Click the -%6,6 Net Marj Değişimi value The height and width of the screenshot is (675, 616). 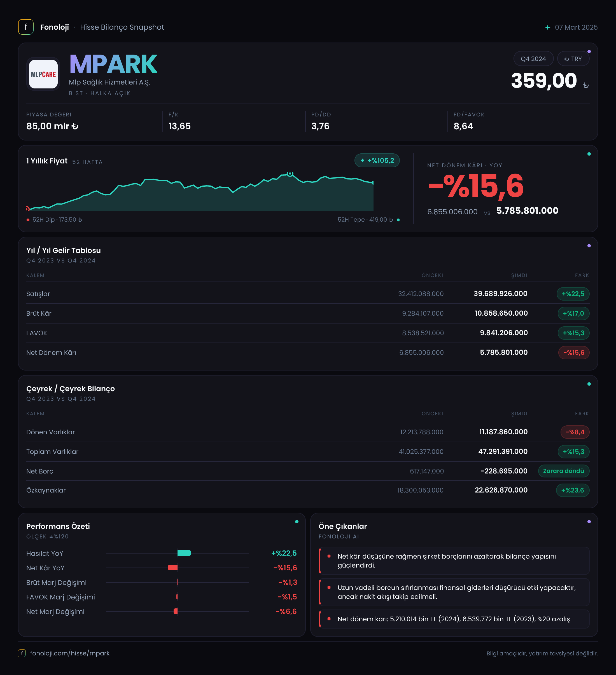tap(286, 612)
